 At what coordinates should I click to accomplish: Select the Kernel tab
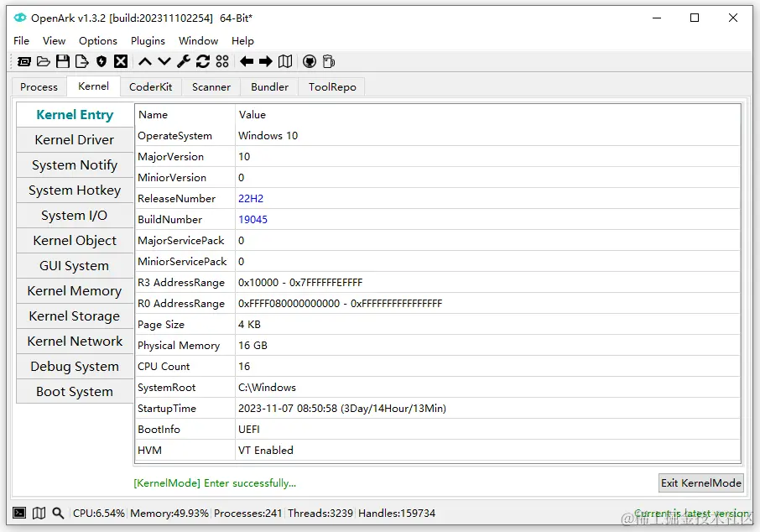tap(94, 86)
